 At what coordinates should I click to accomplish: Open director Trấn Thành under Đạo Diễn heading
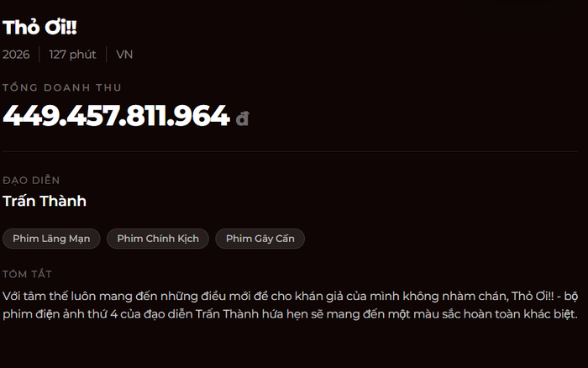tap(45, 201)
